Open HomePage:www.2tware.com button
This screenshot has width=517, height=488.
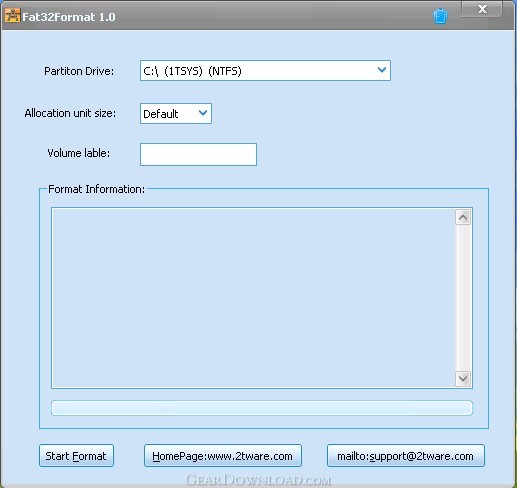point(223,456)
